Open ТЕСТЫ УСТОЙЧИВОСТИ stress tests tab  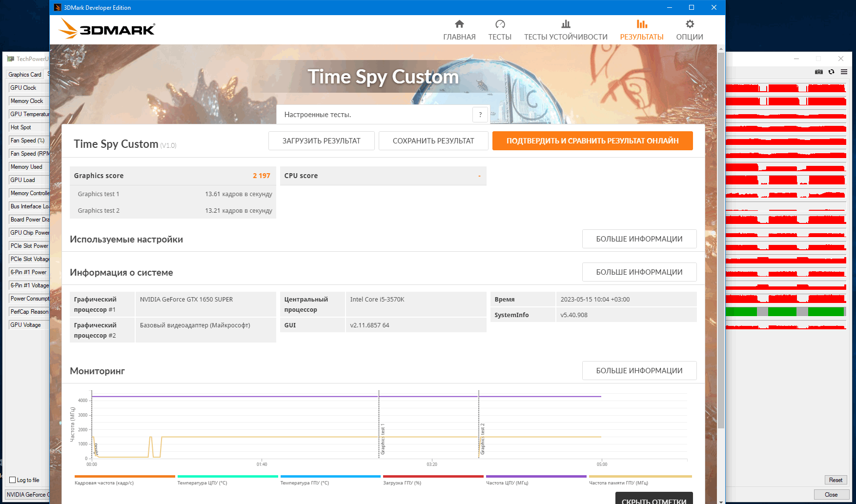pos(566,30)
